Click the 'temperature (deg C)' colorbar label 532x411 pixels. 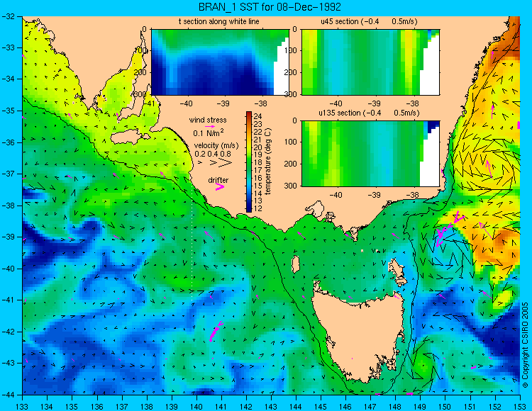click(x=268, y=162)
